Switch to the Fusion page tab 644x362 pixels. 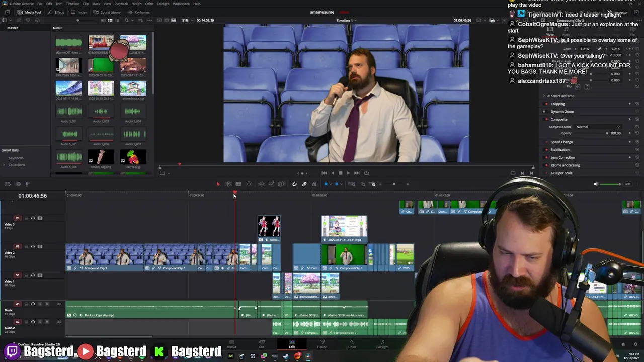pos(322,344)
